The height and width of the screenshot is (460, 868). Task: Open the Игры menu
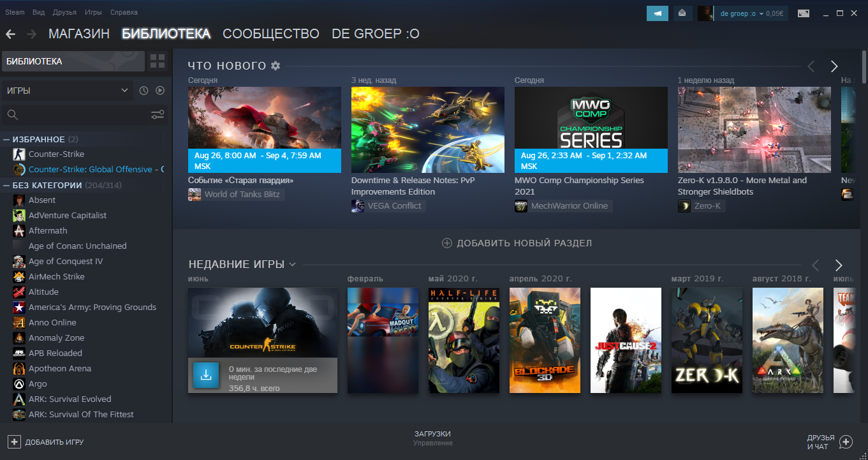[93, 12]
